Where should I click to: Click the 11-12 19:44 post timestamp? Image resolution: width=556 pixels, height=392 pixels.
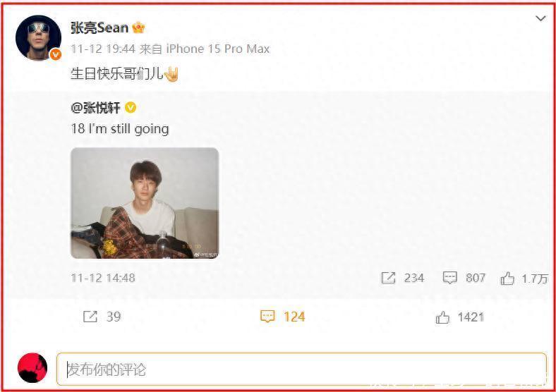coord(103,49)
